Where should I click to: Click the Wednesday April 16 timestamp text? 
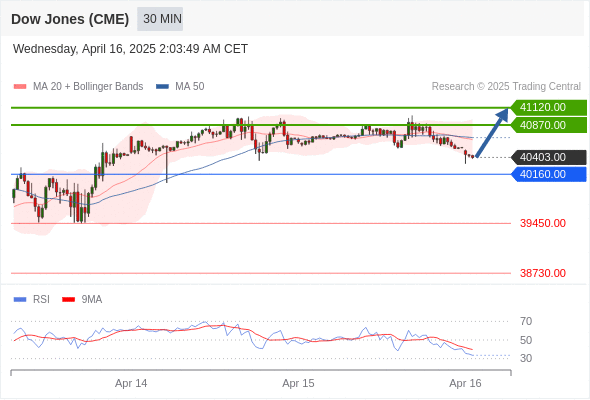tap(130, 49)
